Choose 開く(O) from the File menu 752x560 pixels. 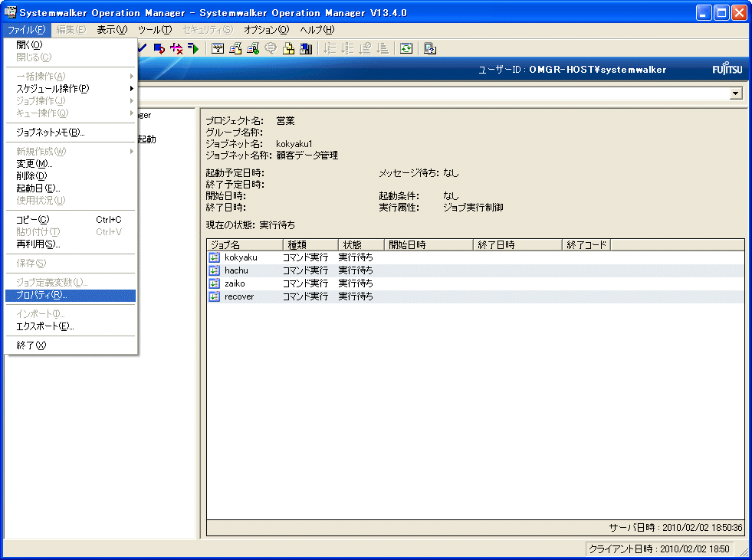point(71,44)
